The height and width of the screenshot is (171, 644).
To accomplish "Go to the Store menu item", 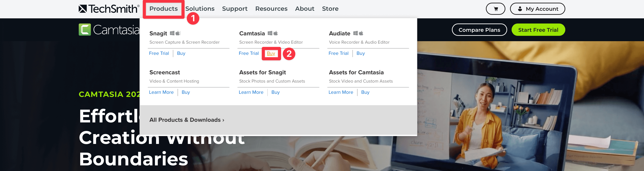I will [x=330, y=9].
